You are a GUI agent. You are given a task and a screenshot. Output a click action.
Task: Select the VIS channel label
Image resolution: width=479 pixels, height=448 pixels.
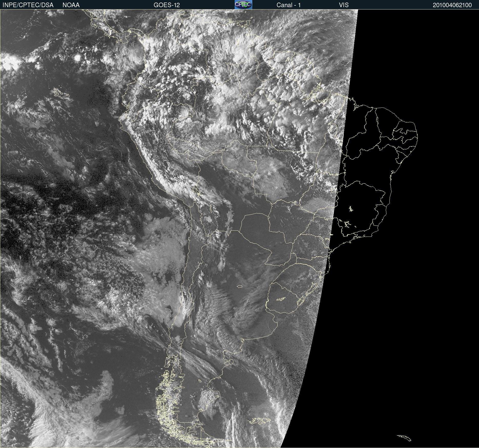[x=344, y=5]
